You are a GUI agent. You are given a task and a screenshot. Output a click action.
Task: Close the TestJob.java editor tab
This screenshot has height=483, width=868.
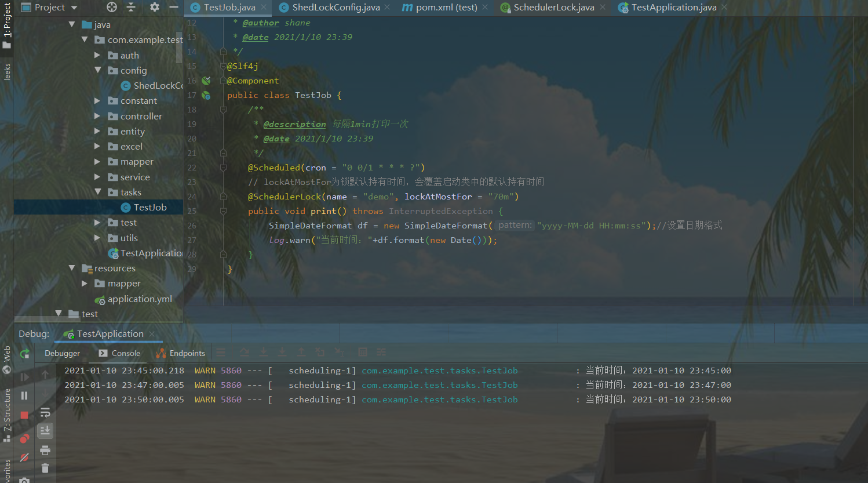coord(264,8)
